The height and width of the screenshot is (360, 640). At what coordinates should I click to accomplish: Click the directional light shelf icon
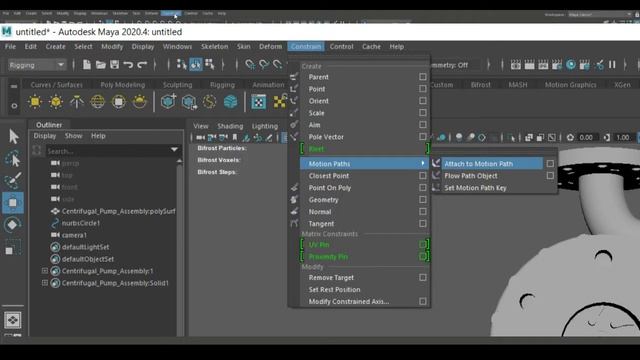click(x=56, y=101)
